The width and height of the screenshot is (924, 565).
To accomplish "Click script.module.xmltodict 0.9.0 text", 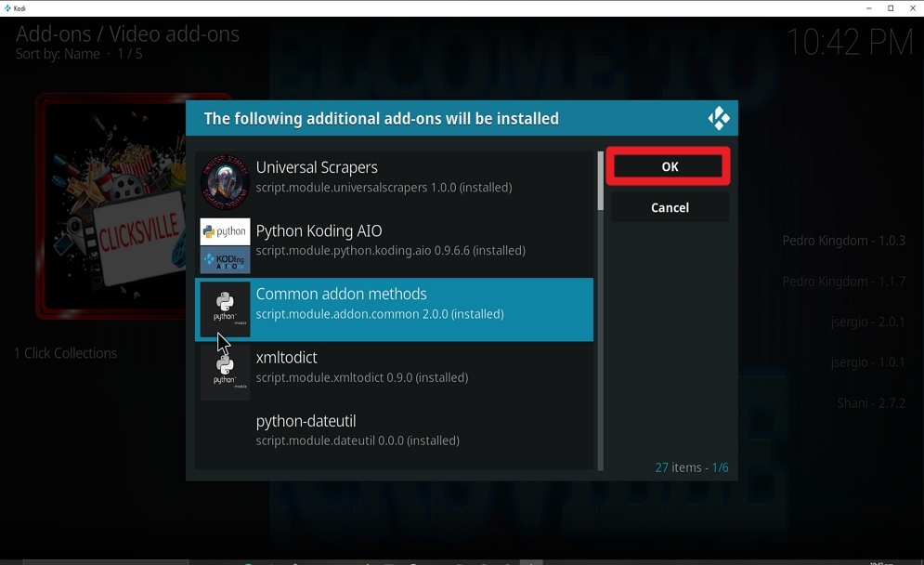I will (362, 377).
